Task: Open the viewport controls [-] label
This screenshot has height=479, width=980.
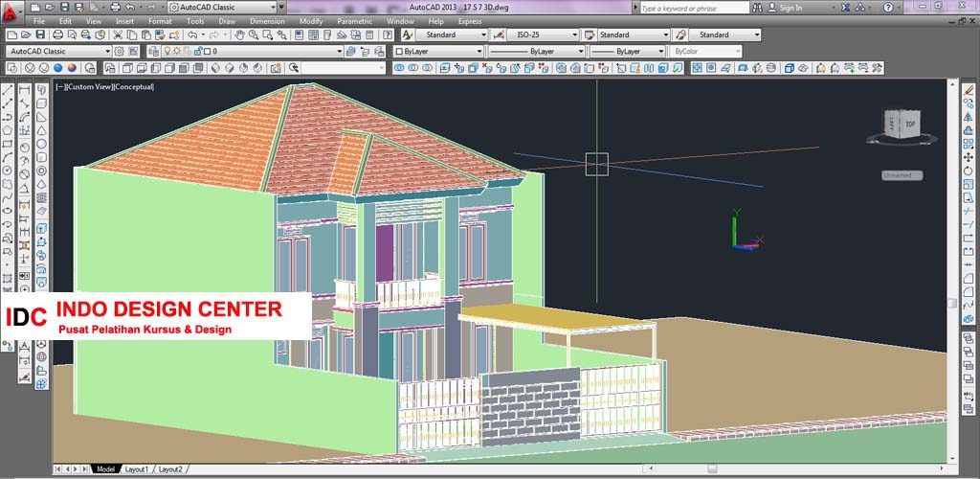Action: coord(60,87)
